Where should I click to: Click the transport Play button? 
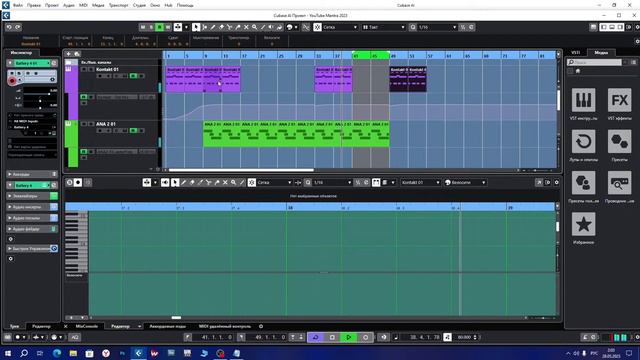pos(349,337)
